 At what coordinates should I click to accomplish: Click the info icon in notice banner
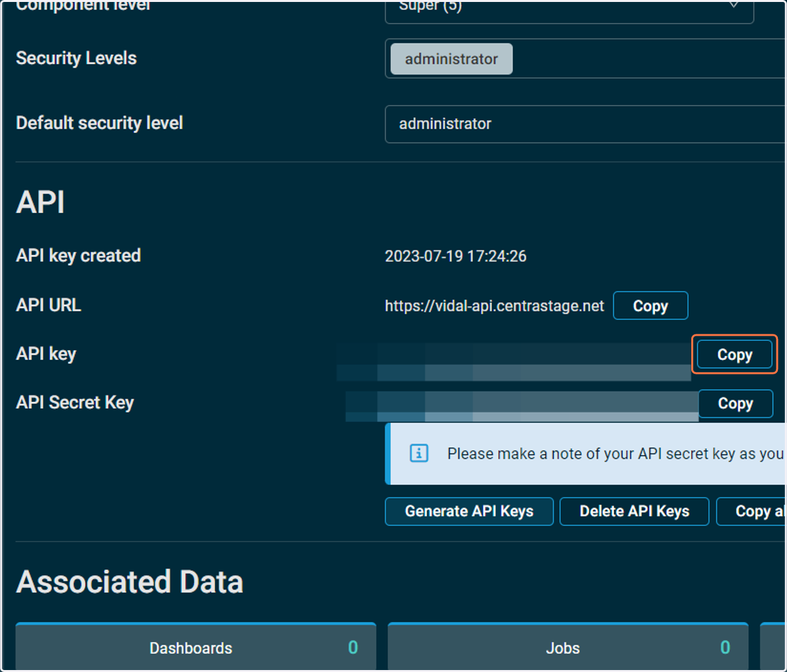[x=419, y=453]
